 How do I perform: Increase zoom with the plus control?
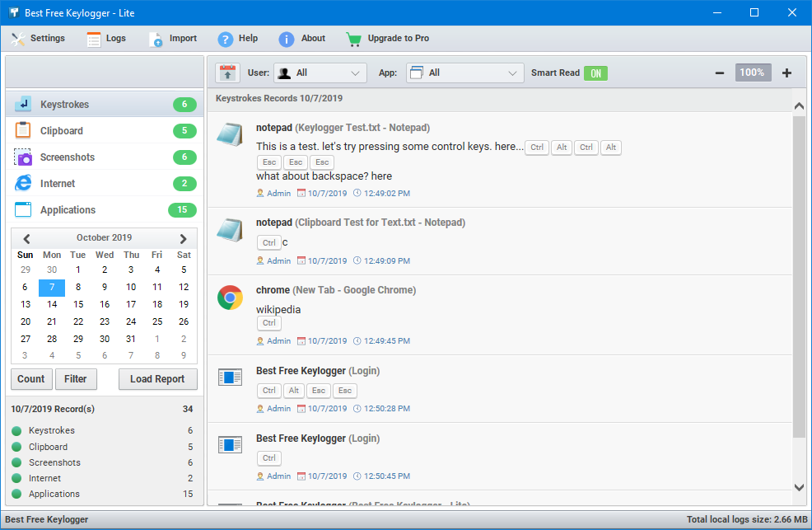pos(786,73)
